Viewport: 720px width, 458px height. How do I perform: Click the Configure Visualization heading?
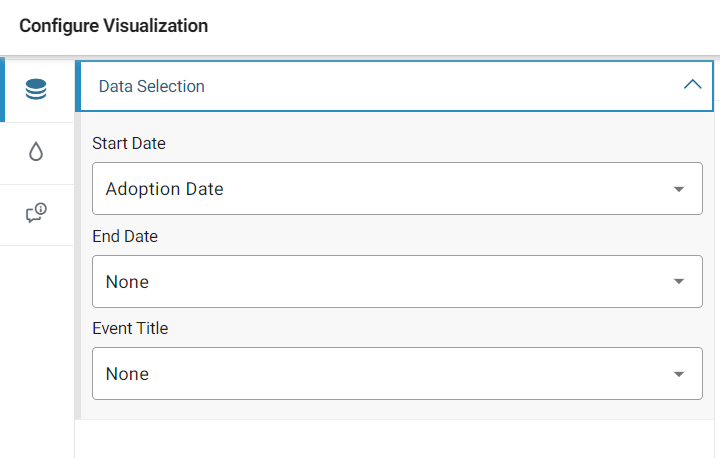point(113,26)
